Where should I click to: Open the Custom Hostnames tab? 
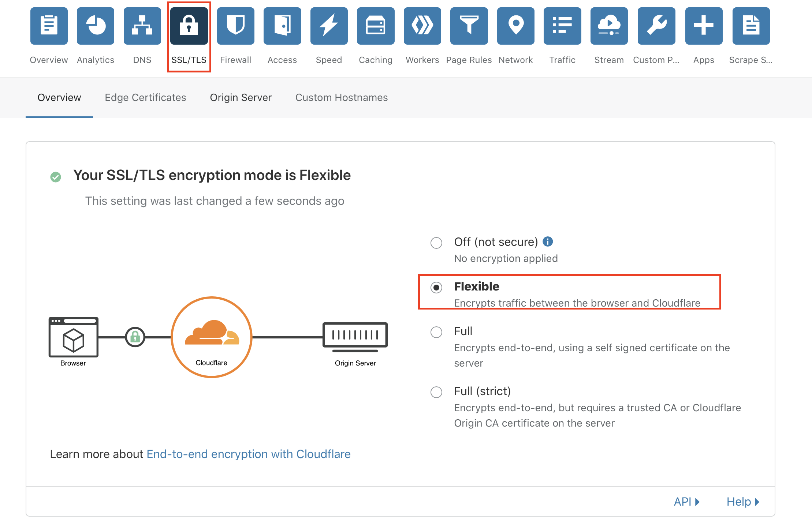click(x=341, y=97)
